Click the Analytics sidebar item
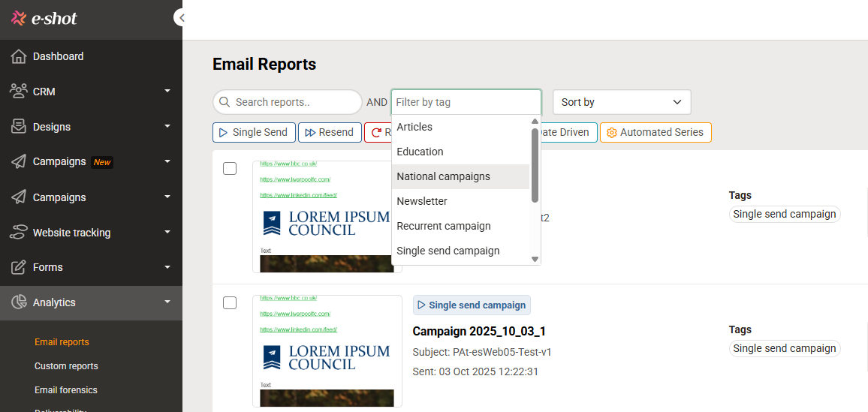 91,302
